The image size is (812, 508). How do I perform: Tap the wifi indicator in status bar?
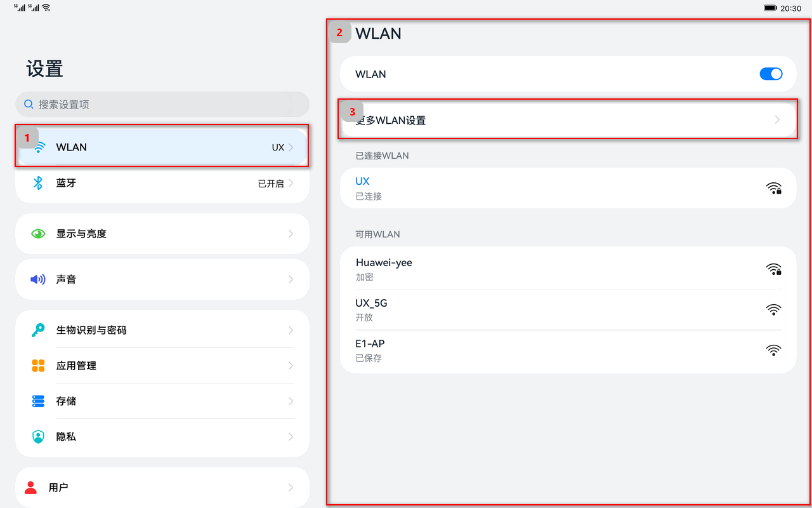tap(46, 8)
